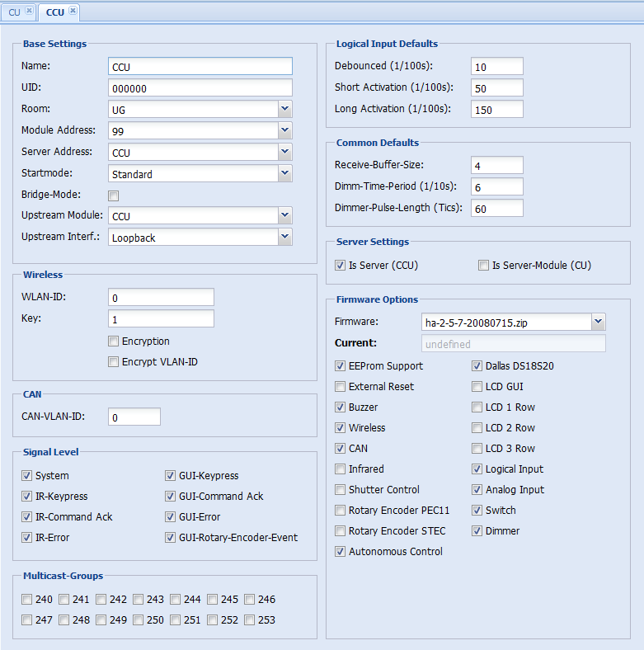The height and width of the screenshot is (650, 644).
Task: Enable the LCD 1 Row option
Action: [x=477, y=407]
